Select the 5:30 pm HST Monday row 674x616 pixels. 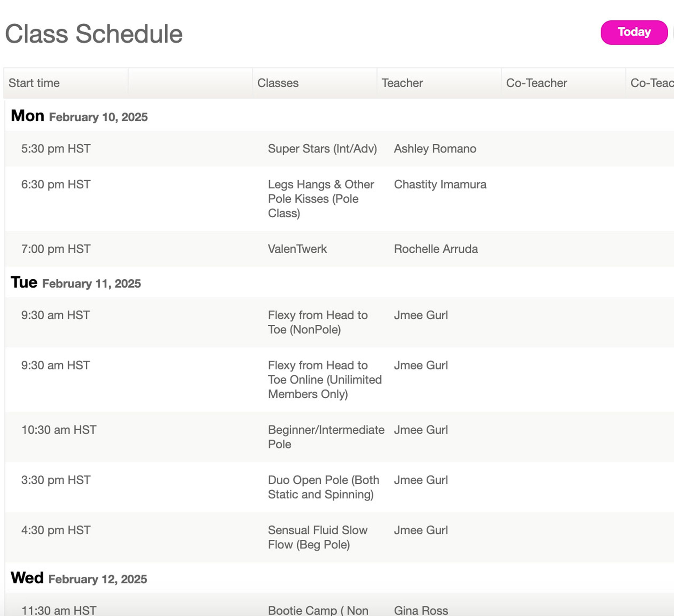click(x=339, y=149)
